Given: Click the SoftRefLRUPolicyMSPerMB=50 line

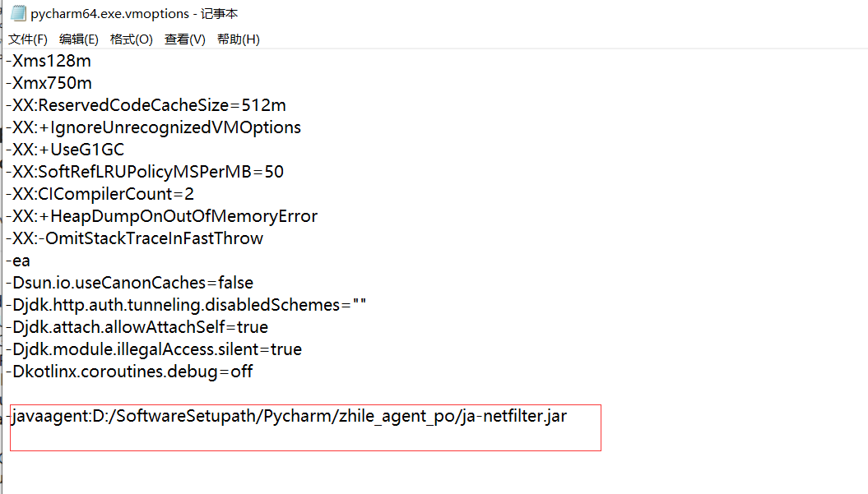Looking at the screenshot, I should click(x=145, y=172).
